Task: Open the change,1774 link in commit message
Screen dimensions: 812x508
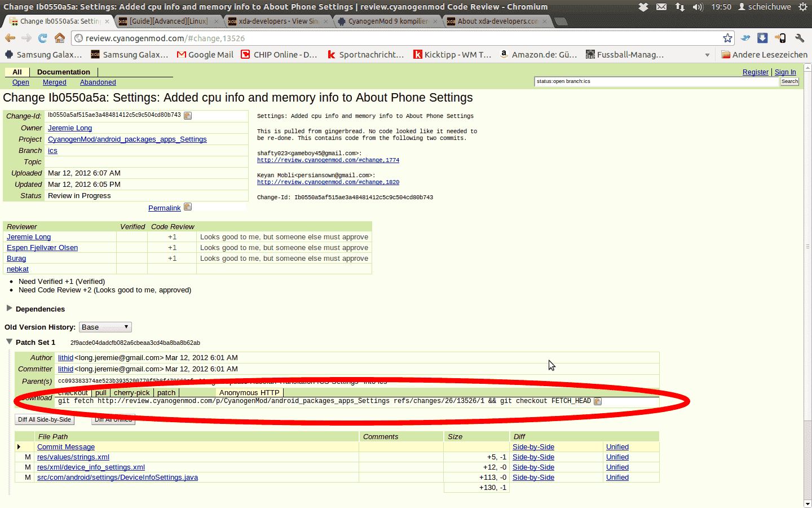Action: [x=328, y=160]
